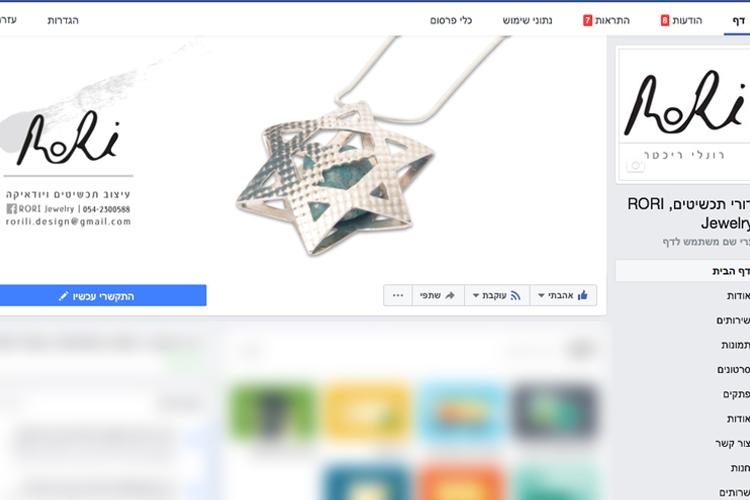Click the blue התקשרי עכשיו button

tap(103, 296)
